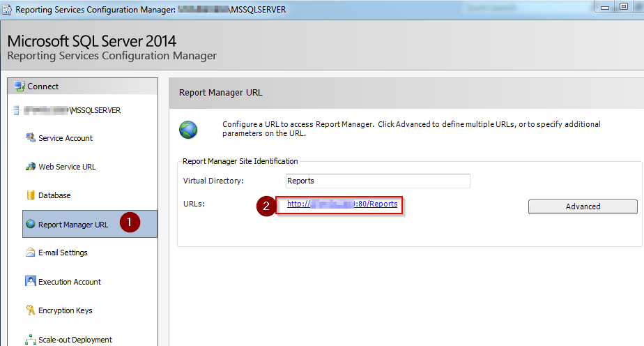Click the Virtual Directory field containing Reports

click(378, 181)
